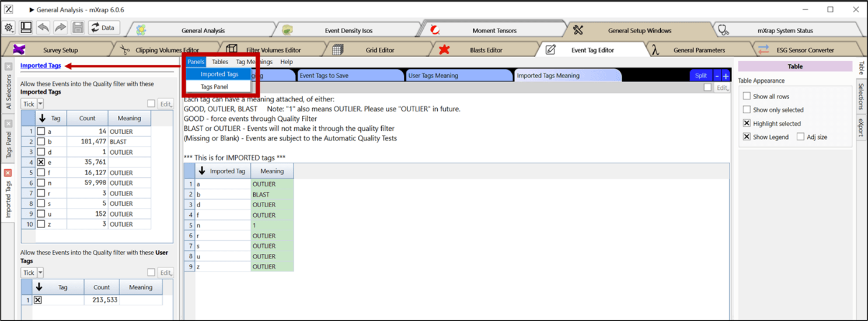Click the save disk icon
The width and height of the screenshot is (868, 321).
coord(78,27)
